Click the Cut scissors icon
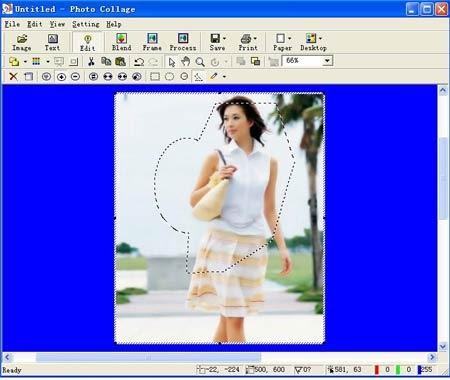 pos(91,61)
